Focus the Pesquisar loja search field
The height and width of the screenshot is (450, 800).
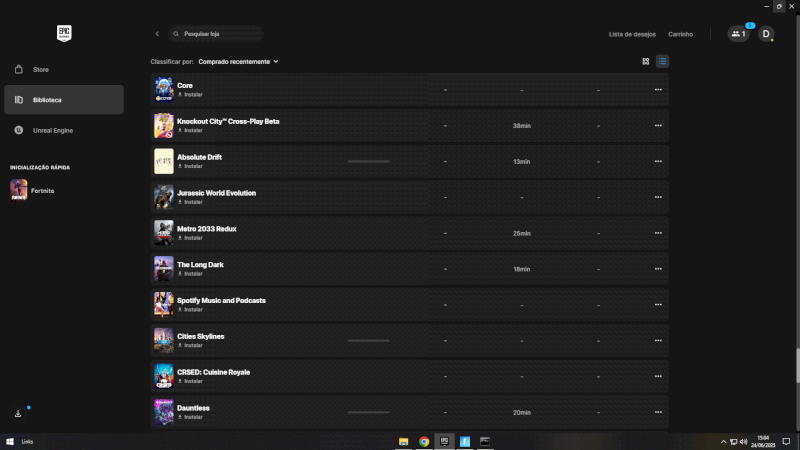[216, 34]
